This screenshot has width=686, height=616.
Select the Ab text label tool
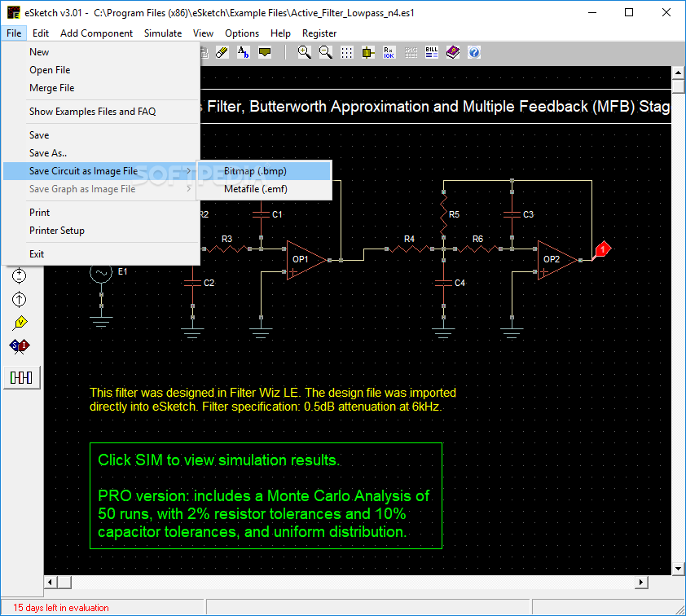click(243, 52)
